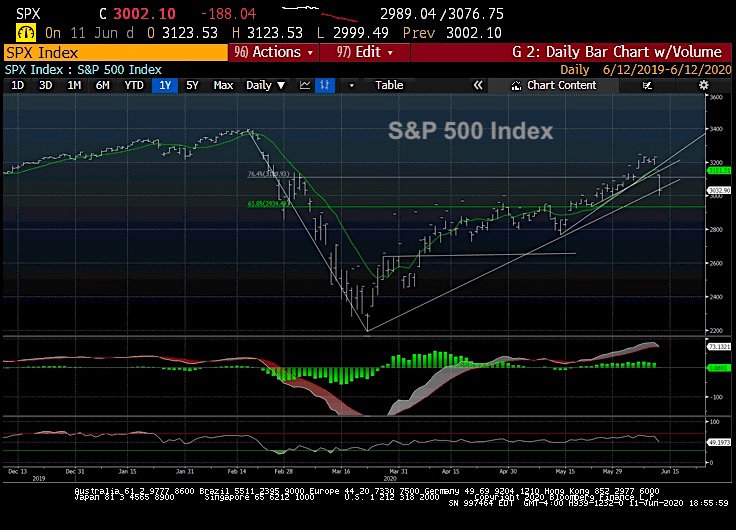This screenshot has width=736, height=530.
Task: Switch to the 1M range tab
Action: click(x=74, y=85)
